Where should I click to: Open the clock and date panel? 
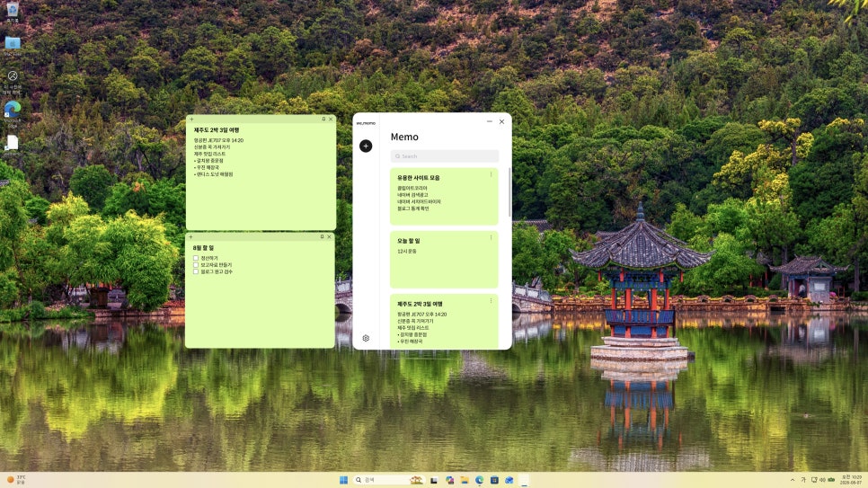[852, 480]
